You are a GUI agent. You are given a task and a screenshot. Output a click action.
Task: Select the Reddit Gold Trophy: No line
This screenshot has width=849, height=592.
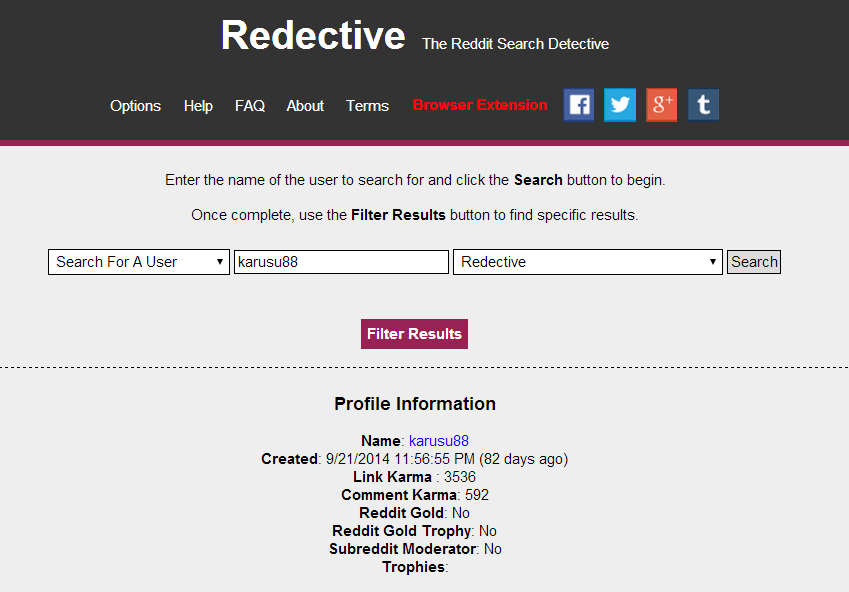pos(414,531)
